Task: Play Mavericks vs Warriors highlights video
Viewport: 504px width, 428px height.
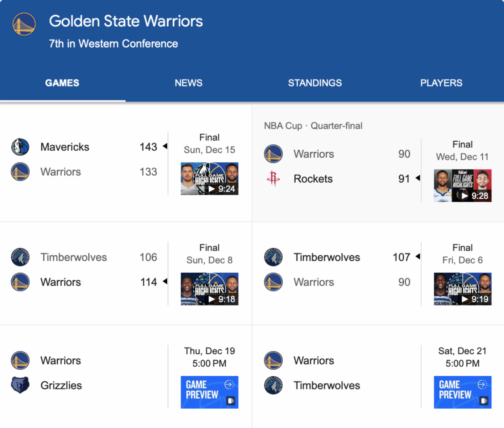Action: coord(210,179)
